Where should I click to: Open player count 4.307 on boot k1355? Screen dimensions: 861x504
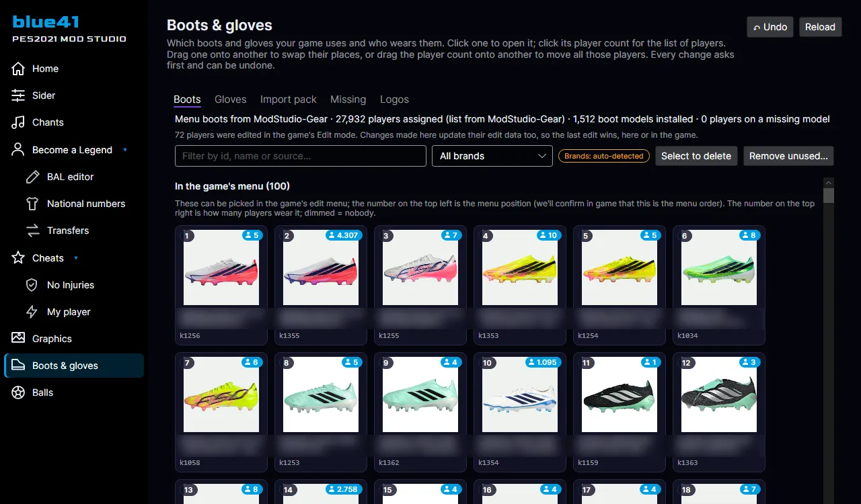coord(343,235)
